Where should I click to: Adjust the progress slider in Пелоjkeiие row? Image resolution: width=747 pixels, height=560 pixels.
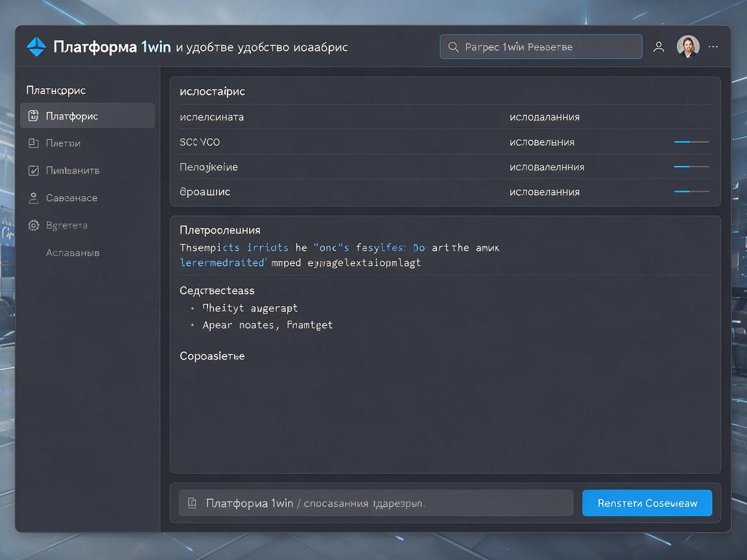click(692, 167)
